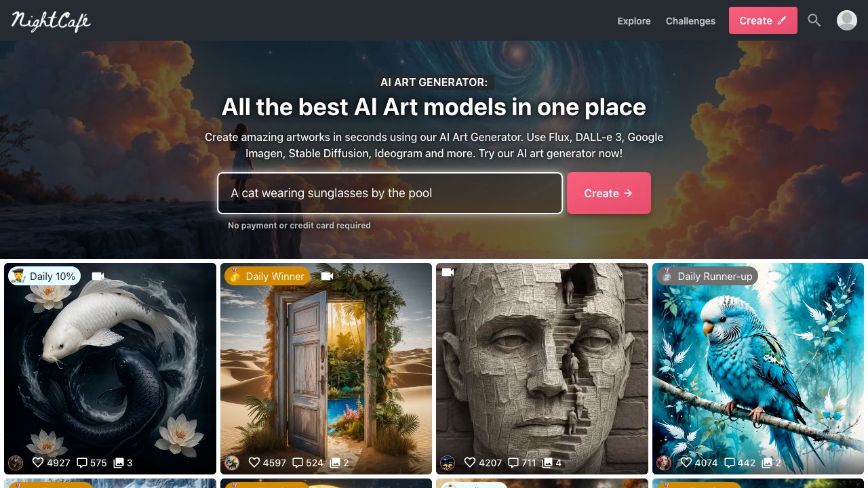Select the Daily Winner badge
Viewport: 868px width, 488px height.
[267, 276]
